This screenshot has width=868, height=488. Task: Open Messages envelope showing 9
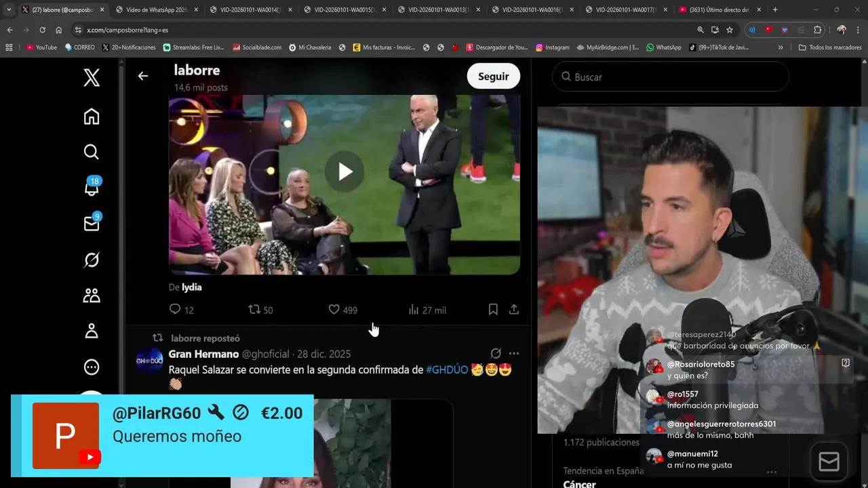point(92,223)
